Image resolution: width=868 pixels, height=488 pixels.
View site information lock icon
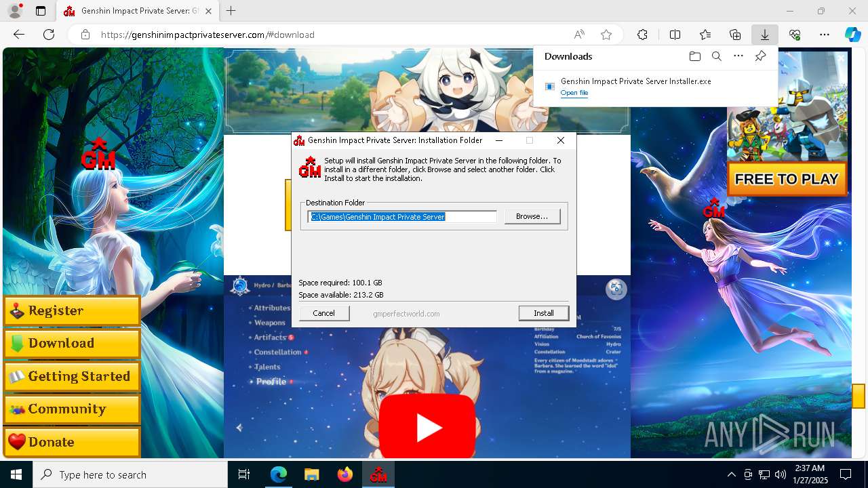(85, 35)
